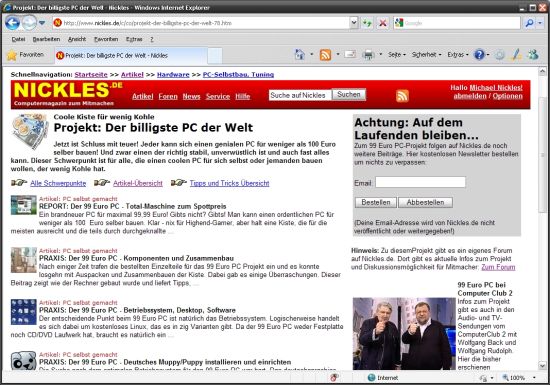Follow the PC-Selbstbau, Tuning link

[238, 74]
